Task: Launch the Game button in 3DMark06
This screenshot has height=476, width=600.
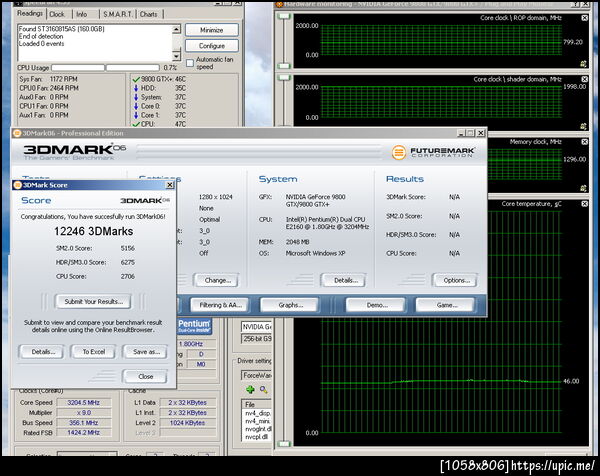Action: point(447,305)
